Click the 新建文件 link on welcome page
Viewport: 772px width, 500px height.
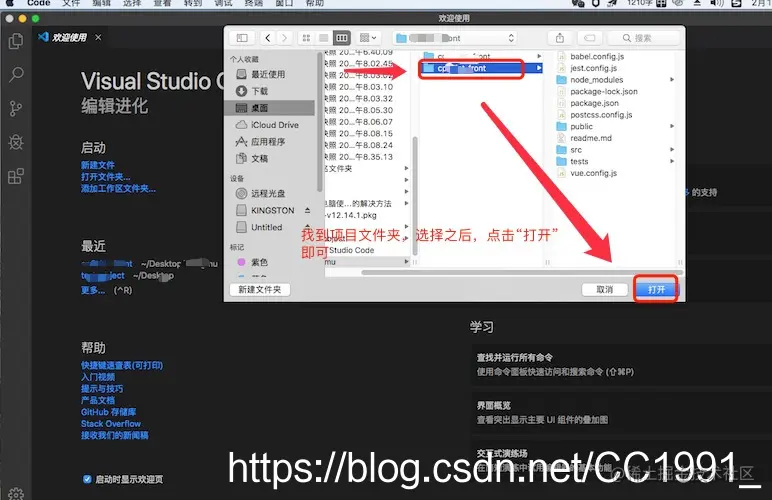pos(98,165)
